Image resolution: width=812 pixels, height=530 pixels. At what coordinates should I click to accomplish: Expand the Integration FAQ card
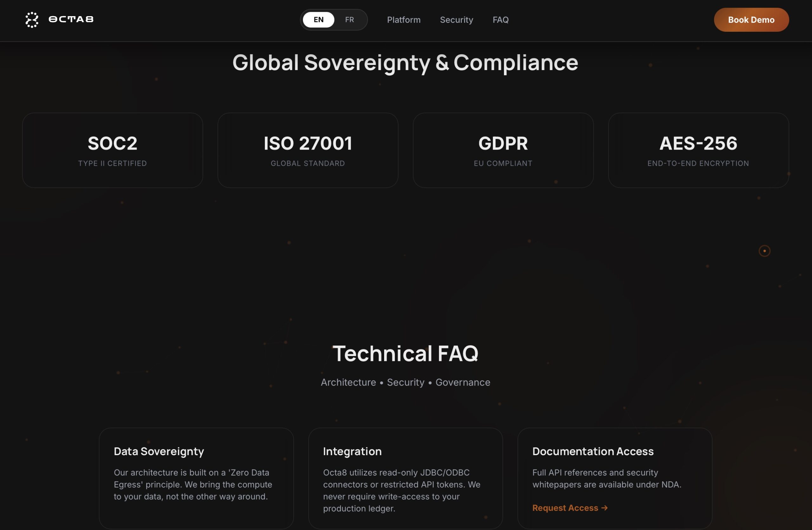[405, 477]
